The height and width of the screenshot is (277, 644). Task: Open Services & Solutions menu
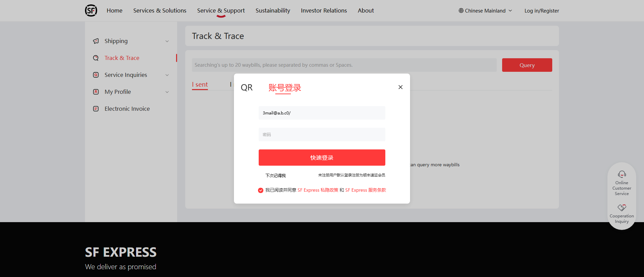point(160,10)
